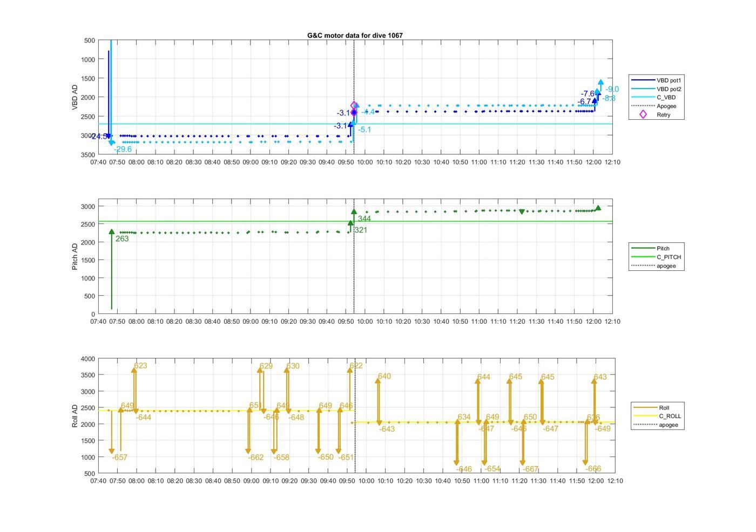
Task: Click the '630' roll data label
Action: click(x=293, y=366)
